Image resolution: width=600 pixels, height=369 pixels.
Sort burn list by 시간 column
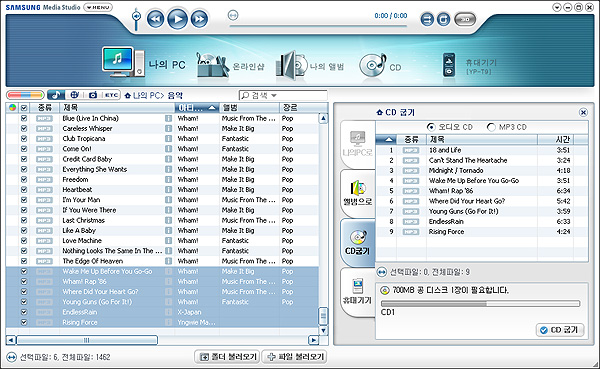(x=556, y=139)
